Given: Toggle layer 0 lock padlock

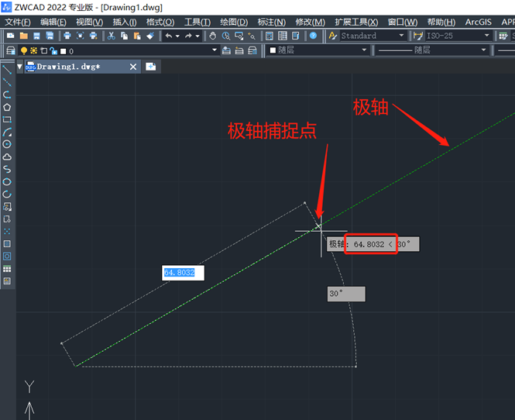Looking at the screenshot, I should 53,50.
